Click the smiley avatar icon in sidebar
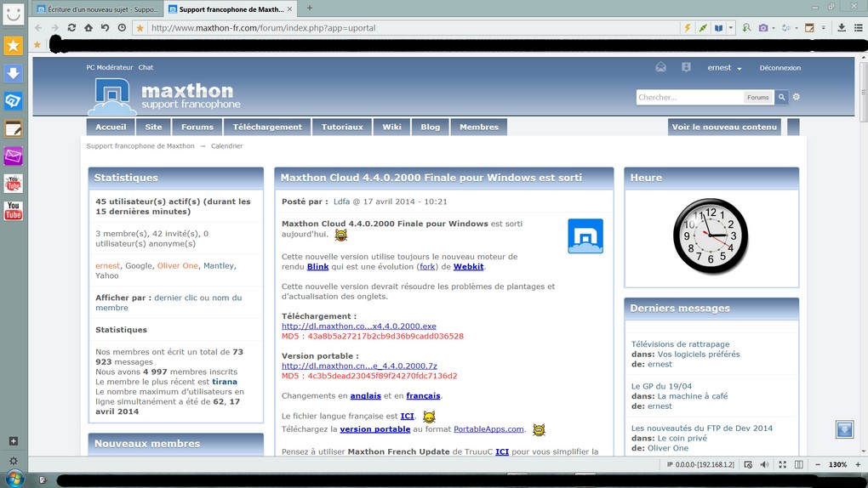868x488 pixels. point(14,14)
